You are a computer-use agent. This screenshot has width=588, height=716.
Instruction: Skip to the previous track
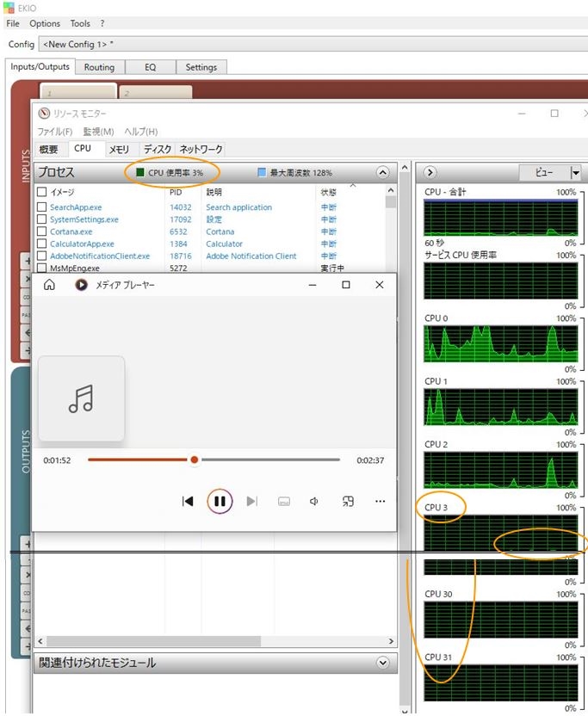click(188, 501)
